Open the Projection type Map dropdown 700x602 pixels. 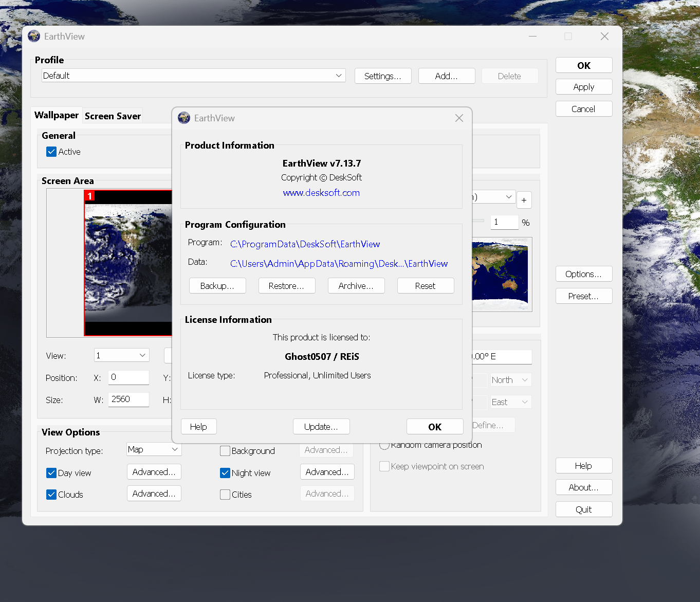pos(154,449)
